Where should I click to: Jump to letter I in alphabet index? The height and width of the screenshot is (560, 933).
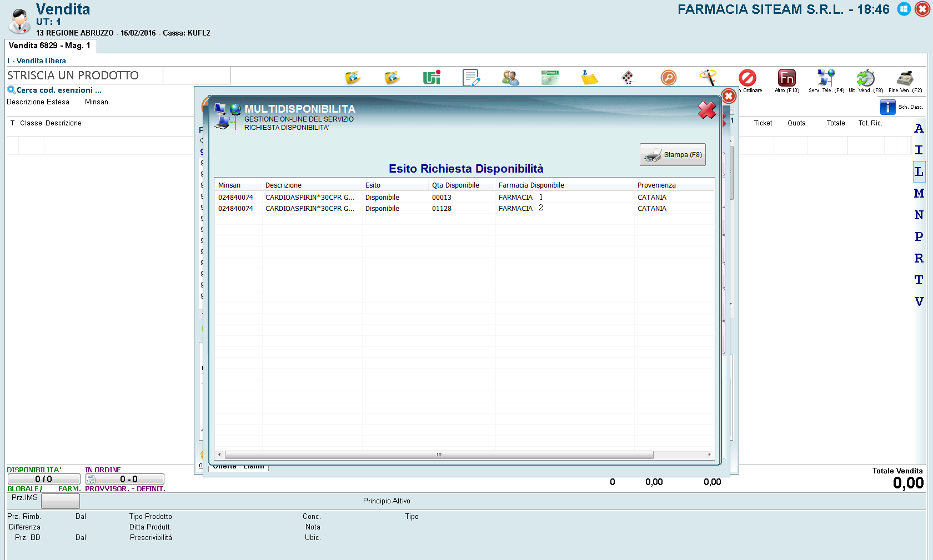click(x=919, y=150)
